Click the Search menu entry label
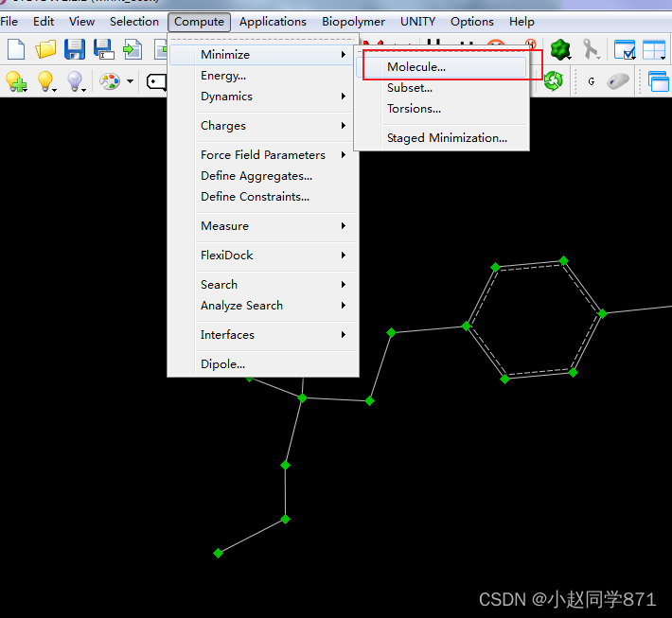This screenshot has height=618, width=672. 219,285
